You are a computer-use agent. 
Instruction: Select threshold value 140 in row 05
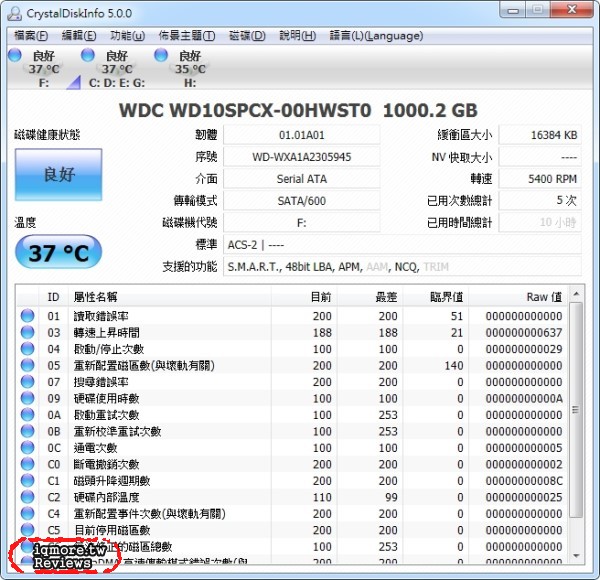(x=454, y=365)
